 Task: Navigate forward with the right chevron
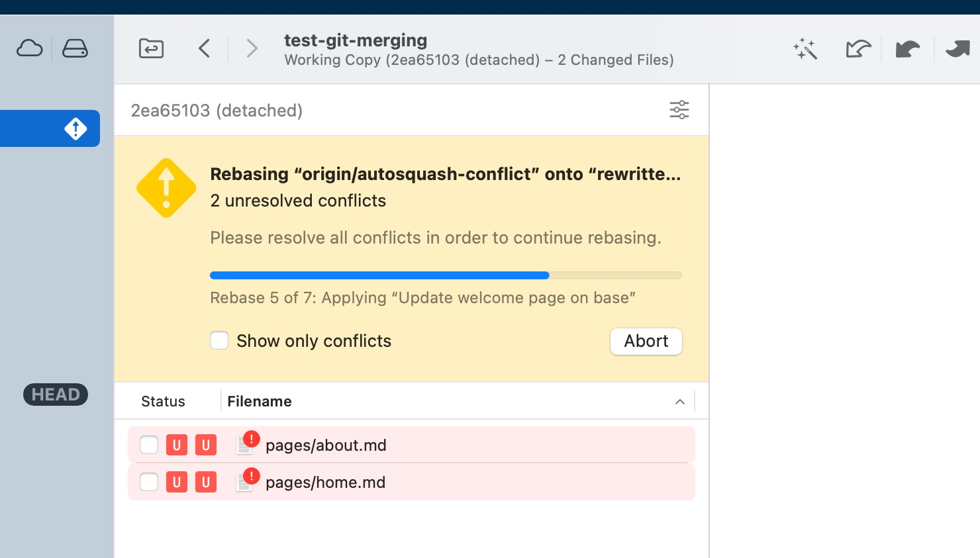pos(252,48)
